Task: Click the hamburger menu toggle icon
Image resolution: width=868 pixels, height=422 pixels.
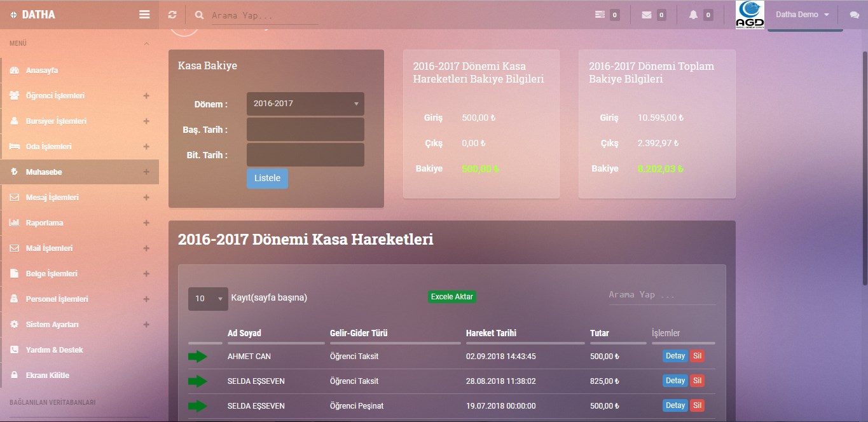Action: pyautogui.click(x=144, y=15)
